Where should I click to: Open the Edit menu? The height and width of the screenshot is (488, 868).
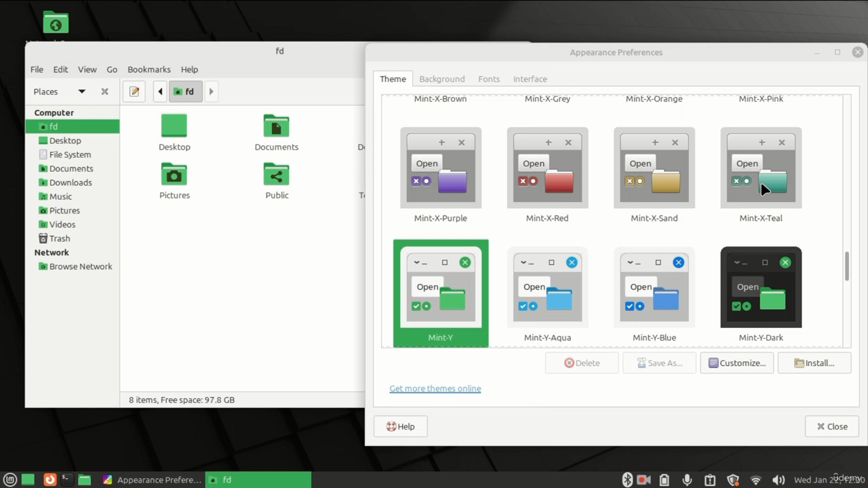point(60,69)
